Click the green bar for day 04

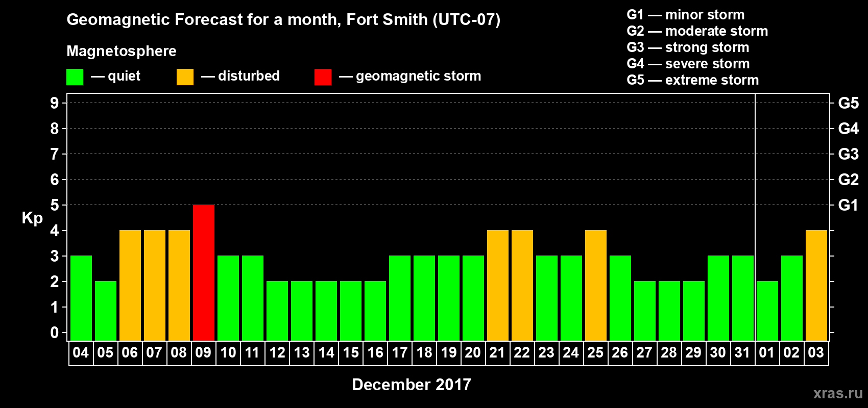point(81,298)
